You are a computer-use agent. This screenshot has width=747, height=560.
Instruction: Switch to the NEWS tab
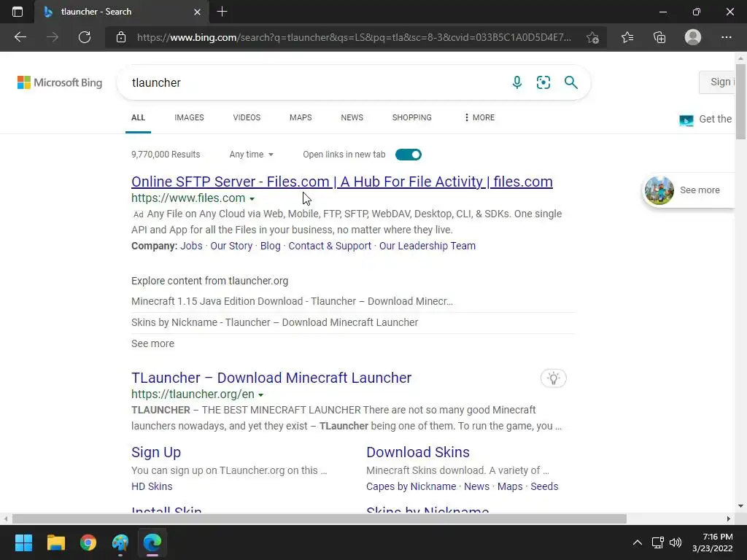point(352,117)
